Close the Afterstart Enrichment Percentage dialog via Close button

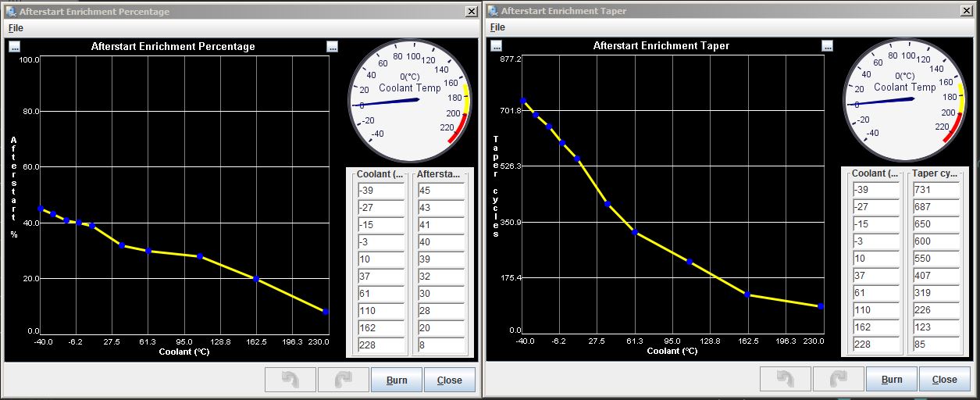tap(449, 380)
